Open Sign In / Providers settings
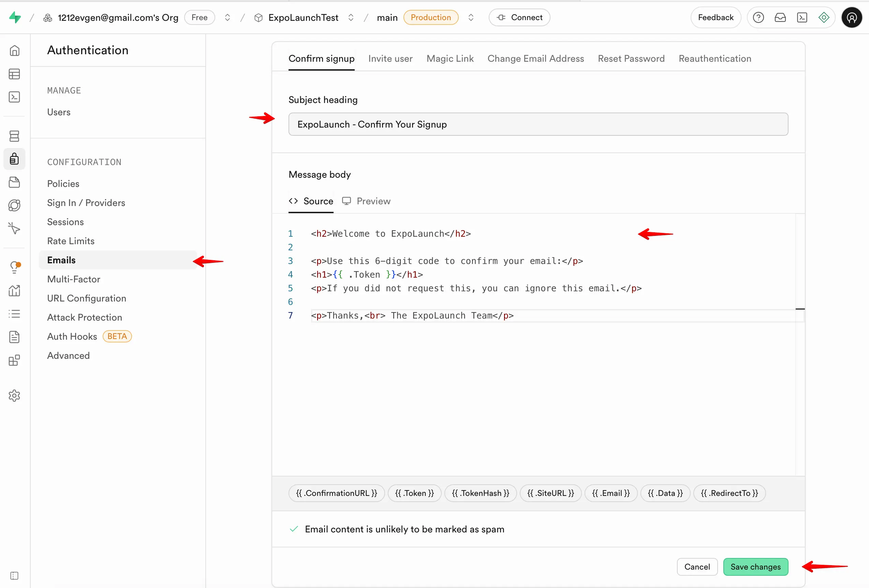869x588 pixels. pos(86,203)
